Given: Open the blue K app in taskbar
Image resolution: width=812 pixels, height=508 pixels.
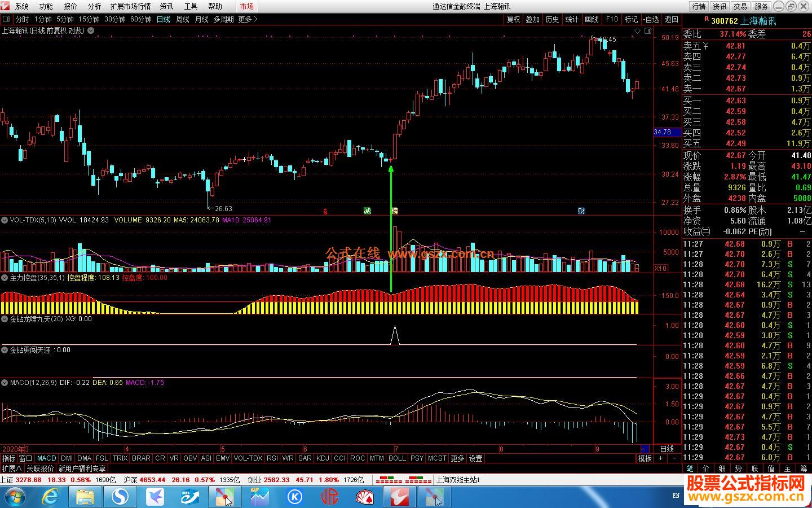Looking at the screenshot, I should click(295, 497).
